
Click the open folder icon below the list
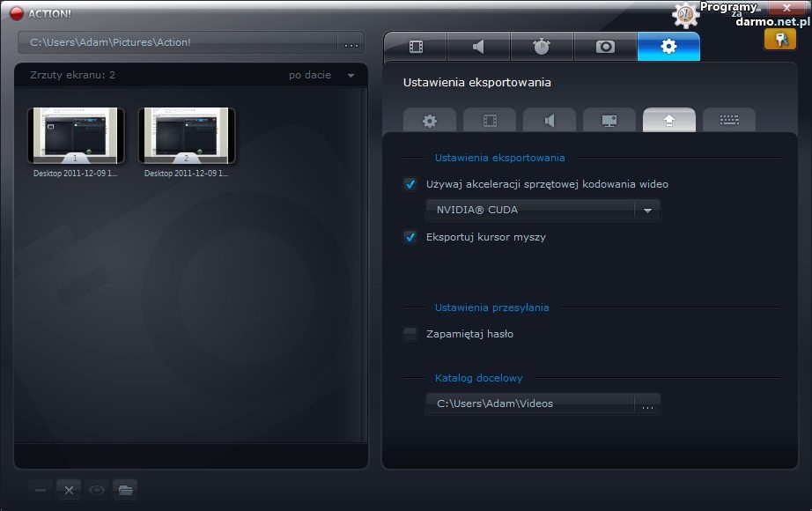pos(125,490)
